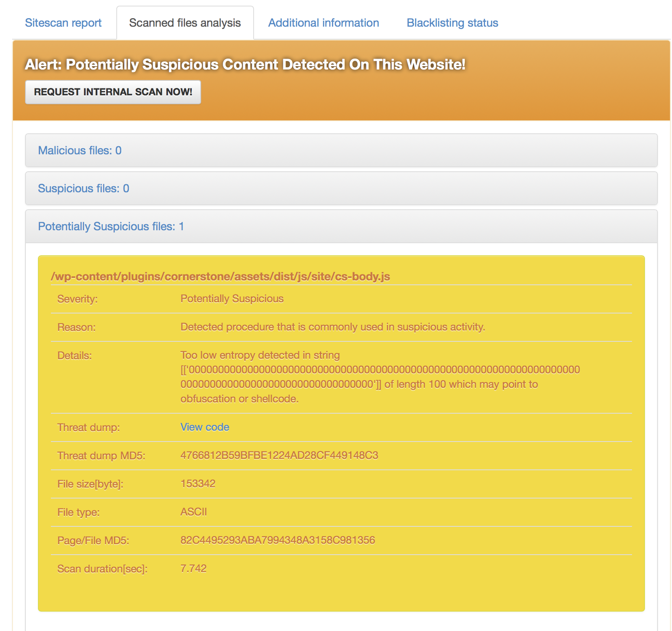This screenshot has height=631, width=672.
Task: Expand the Malicious files section
Action: 80,151
